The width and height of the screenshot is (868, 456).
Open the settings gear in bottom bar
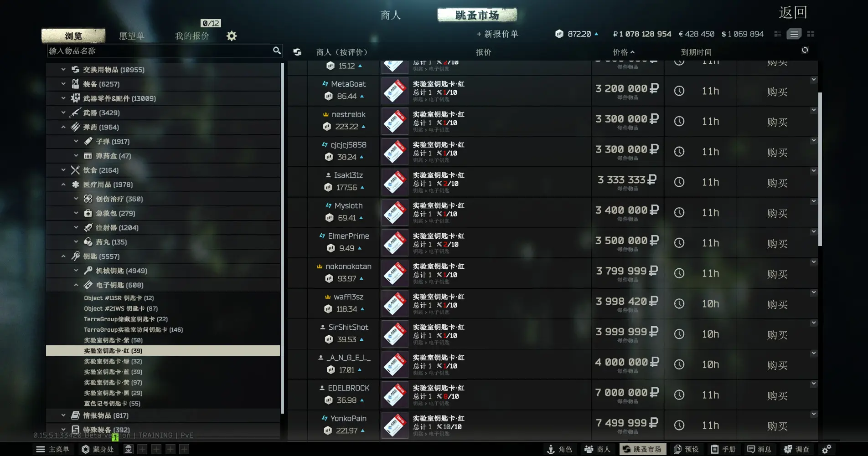click(x=827, y=449)
